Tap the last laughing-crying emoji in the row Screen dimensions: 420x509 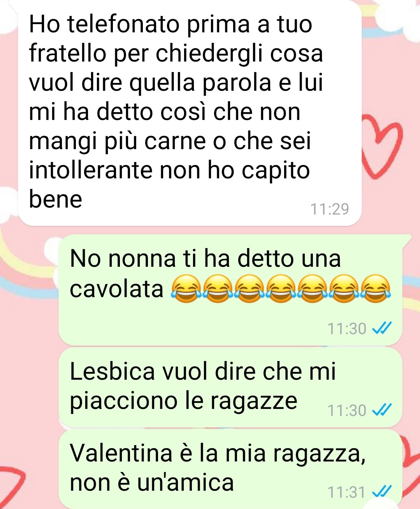[x=376, y=289]
